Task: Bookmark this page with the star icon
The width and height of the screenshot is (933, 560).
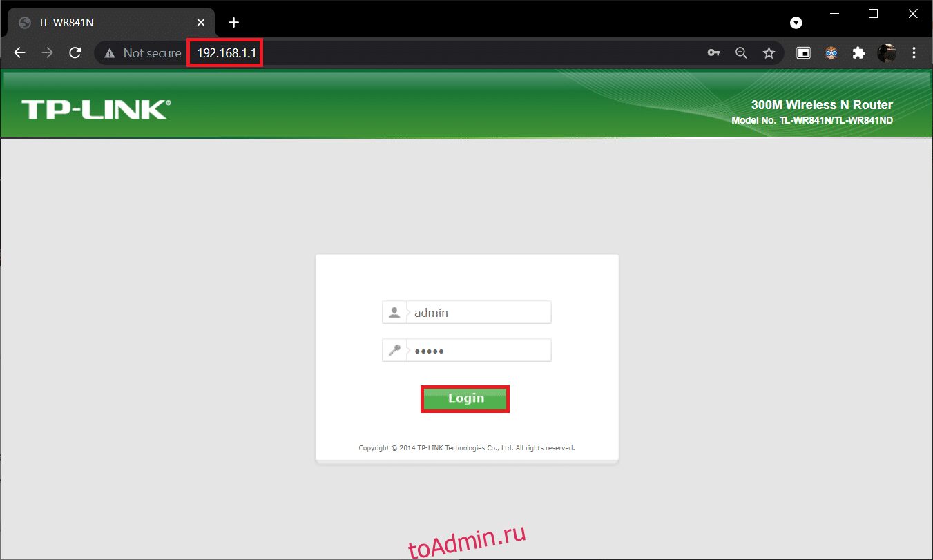Action: click(769, 52)
